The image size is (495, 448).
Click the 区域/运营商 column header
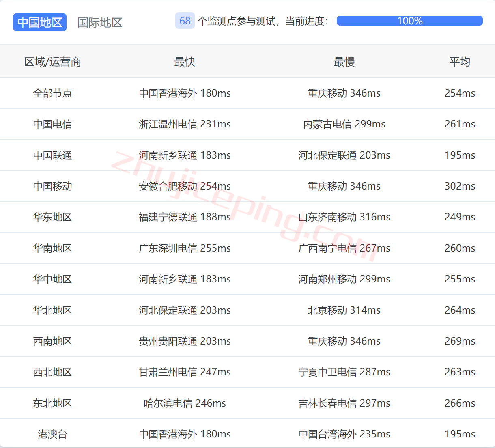[53, 62]
